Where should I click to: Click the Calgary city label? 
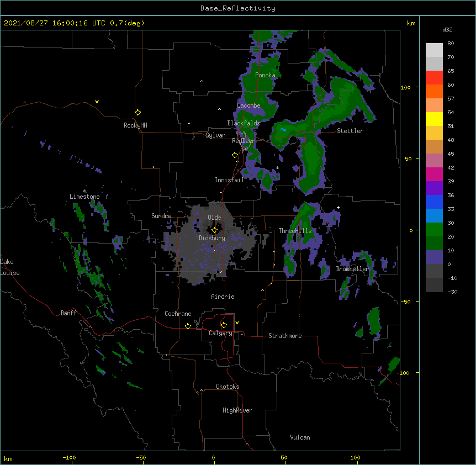point(220,333)
